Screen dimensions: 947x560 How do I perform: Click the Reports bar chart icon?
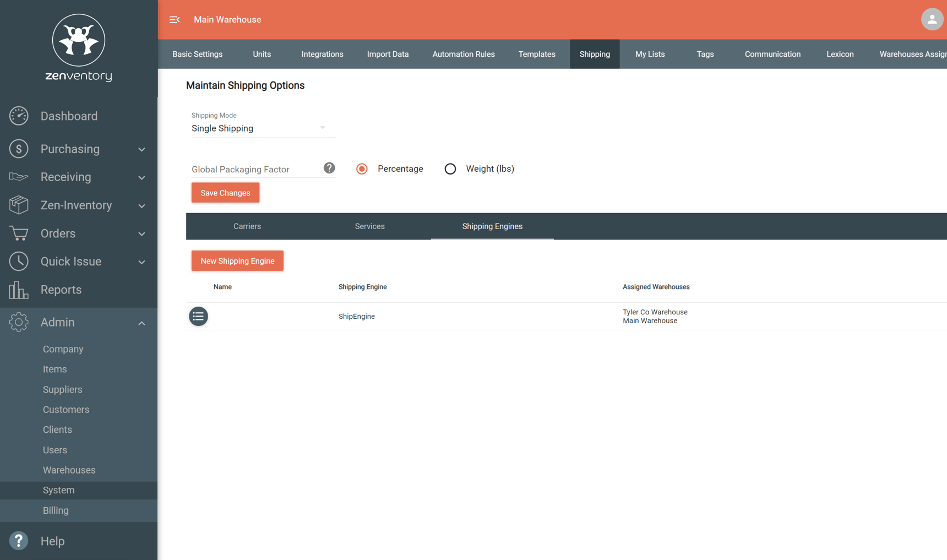[19, 290]
